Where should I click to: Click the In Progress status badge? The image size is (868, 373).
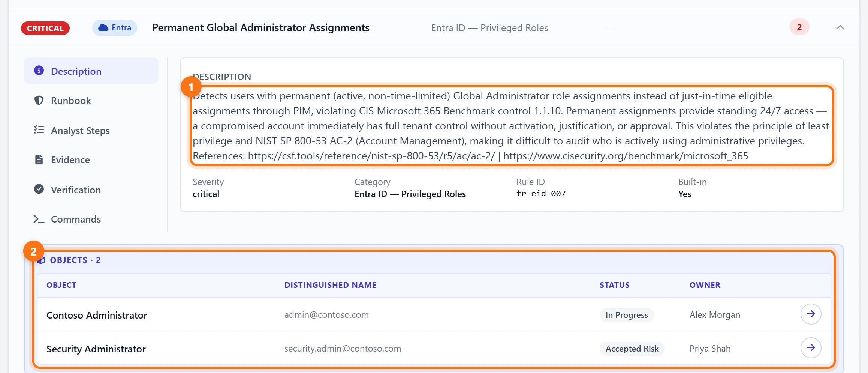(x=627, y=315)
